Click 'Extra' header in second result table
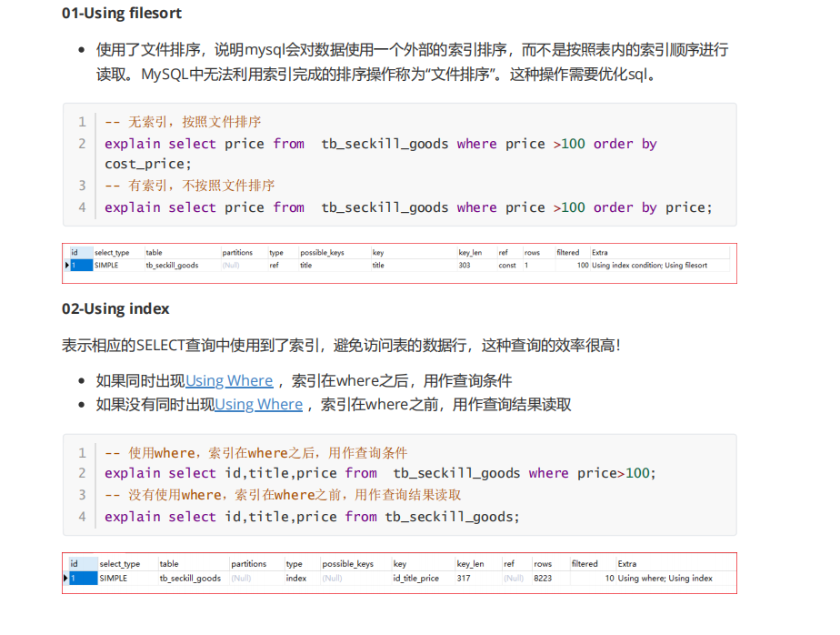Viewport: 840px width, 635px height. 626,564
